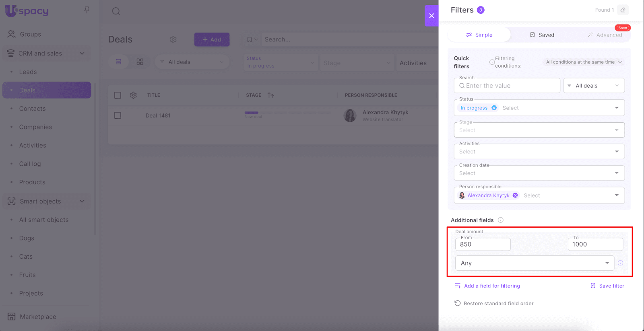
Task: Remove Alexandra Khytyk from Person responsible
Action: click(515, 195)
